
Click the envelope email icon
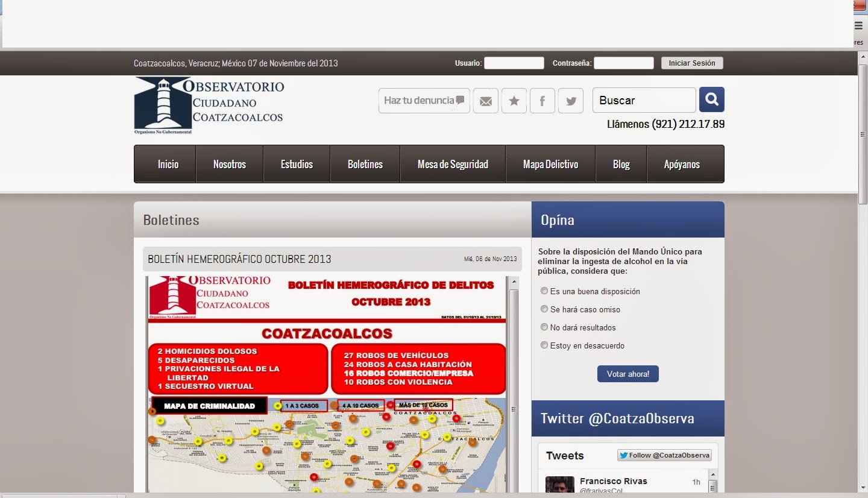click(485, 101)
